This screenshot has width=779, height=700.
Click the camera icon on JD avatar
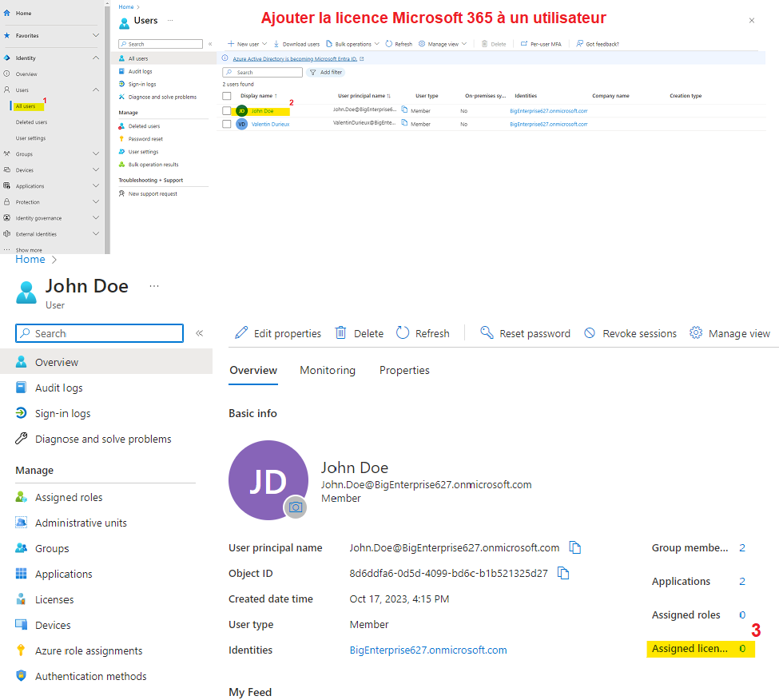pyautogui.click(x=296, y=507)
